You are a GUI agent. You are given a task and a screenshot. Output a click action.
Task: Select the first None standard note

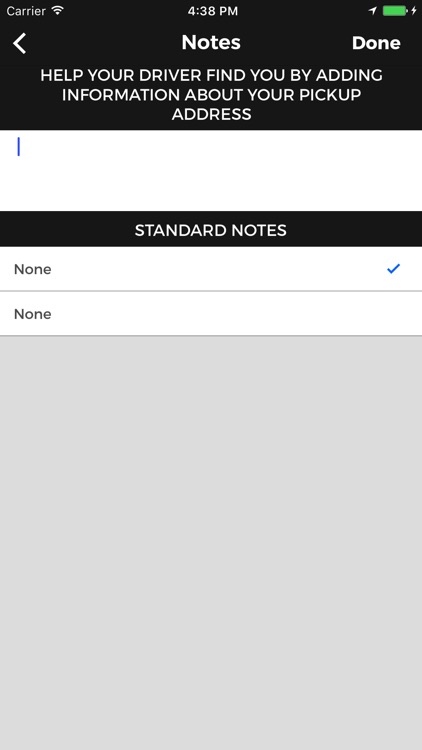pyautogui.click(x=211, y=269)
